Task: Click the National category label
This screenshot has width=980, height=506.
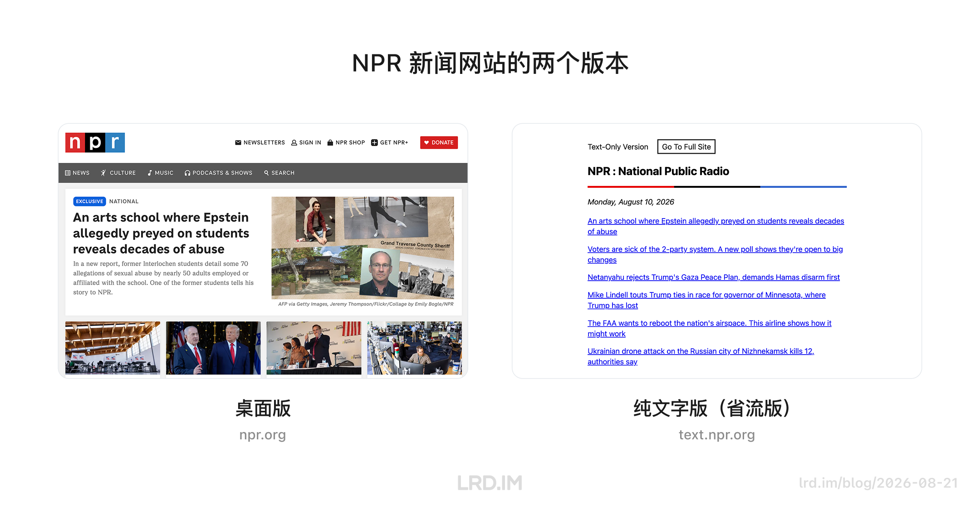Action: 124,201
